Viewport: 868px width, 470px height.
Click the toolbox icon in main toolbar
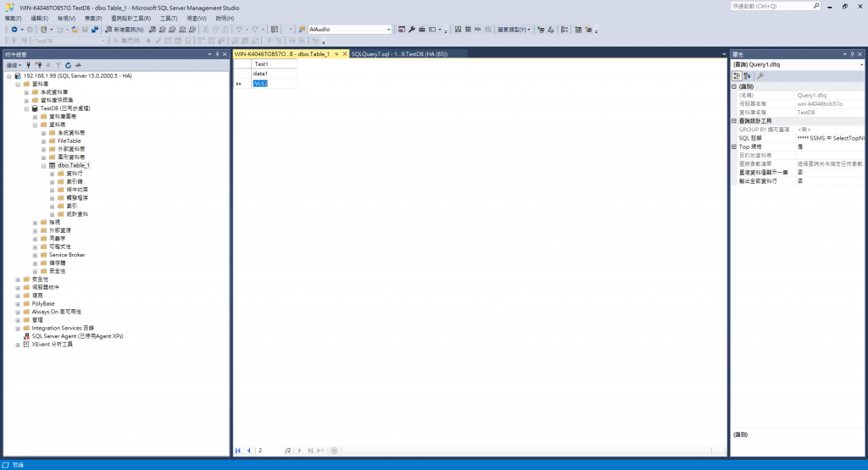422,30
